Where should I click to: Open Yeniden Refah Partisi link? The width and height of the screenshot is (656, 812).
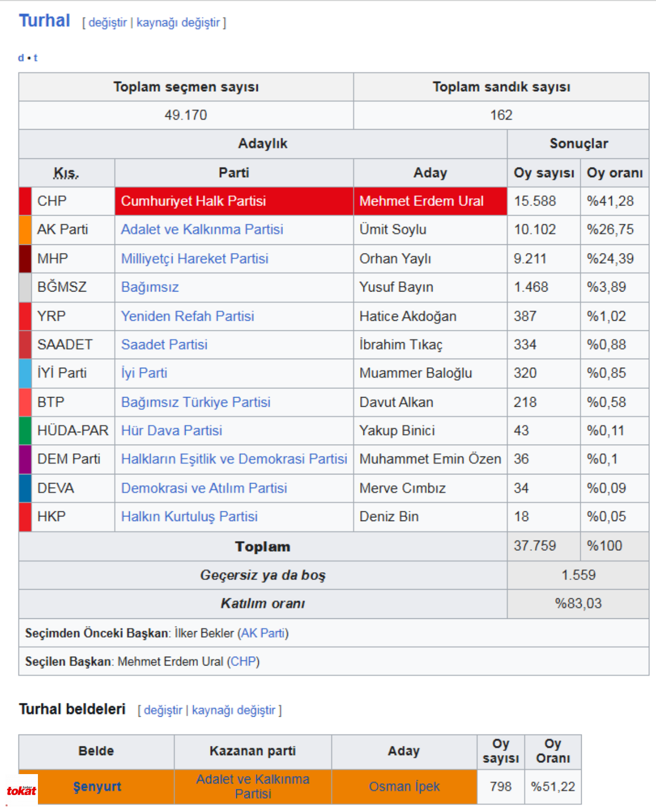pyautogui.click(x=188, y=316)
